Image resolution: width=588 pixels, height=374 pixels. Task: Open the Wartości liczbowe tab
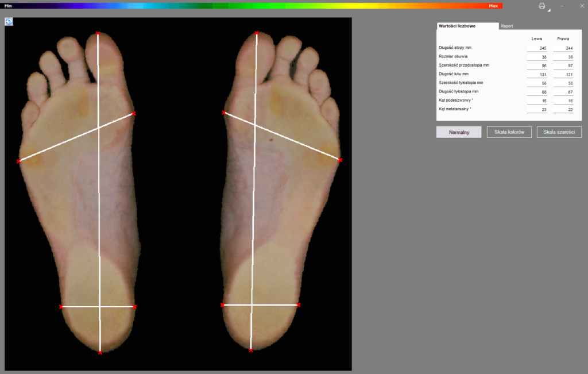coord(457,26)
